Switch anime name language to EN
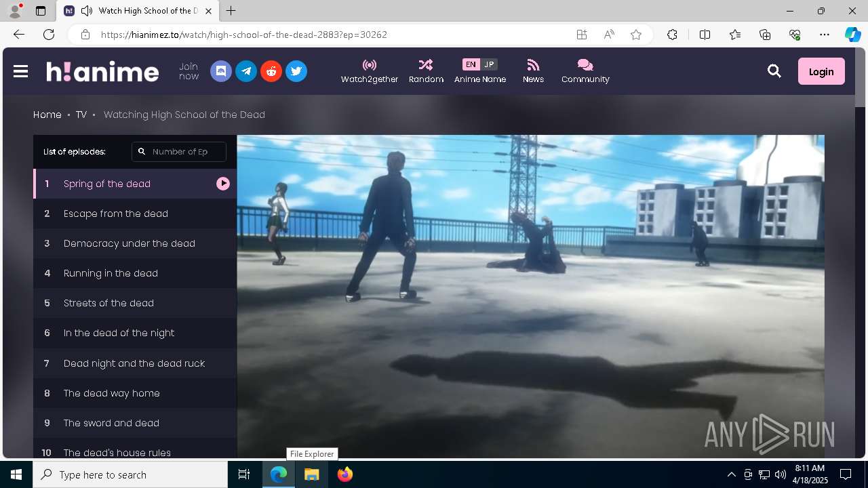Image resolution: width=868 pixels, height=488 pixels. pos(471,64)
